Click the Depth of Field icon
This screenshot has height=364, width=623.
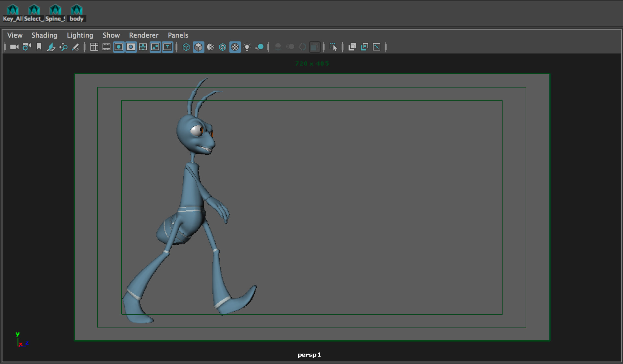tap(314, 47)
